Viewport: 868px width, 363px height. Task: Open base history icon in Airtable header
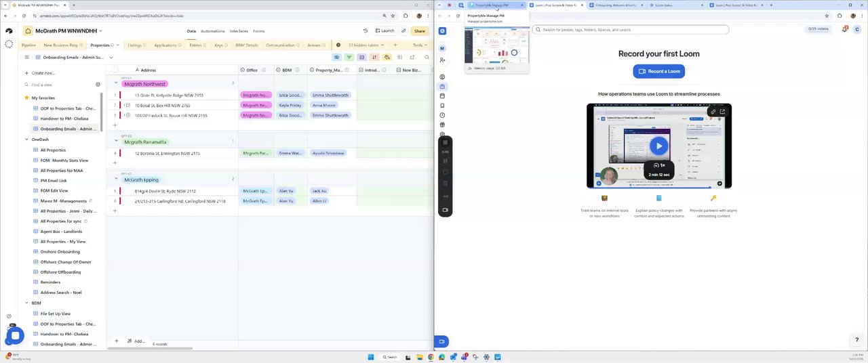coord(365,30)
